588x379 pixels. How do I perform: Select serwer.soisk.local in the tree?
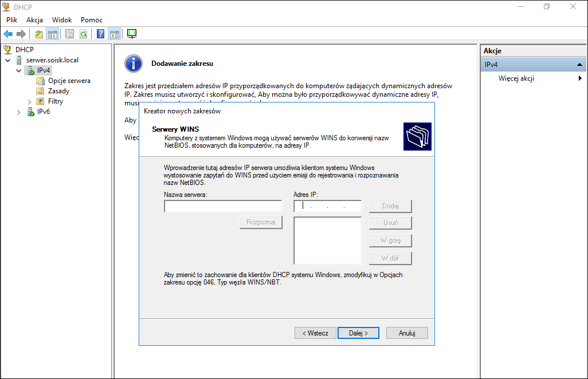click(52, 60)
